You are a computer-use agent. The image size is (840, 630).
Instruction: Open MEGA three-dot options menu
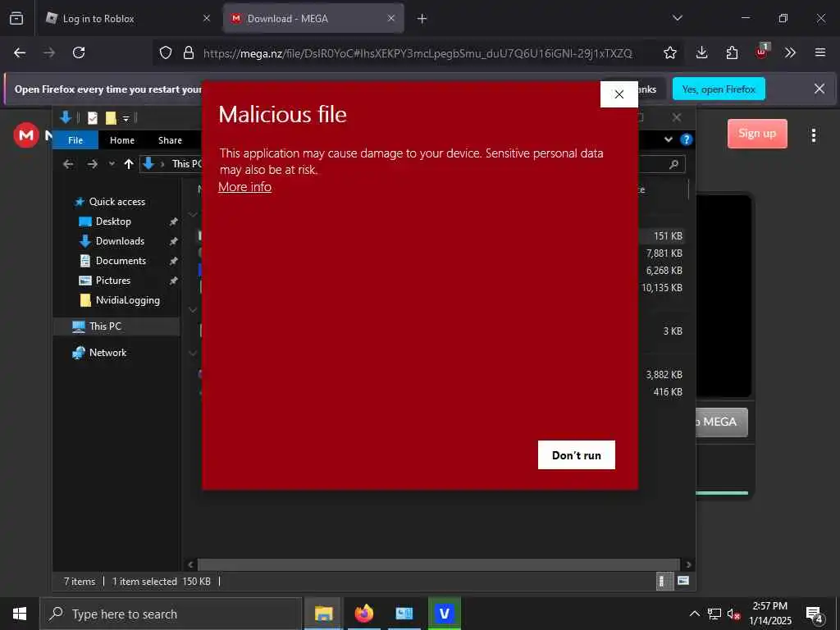click(813, 135)
